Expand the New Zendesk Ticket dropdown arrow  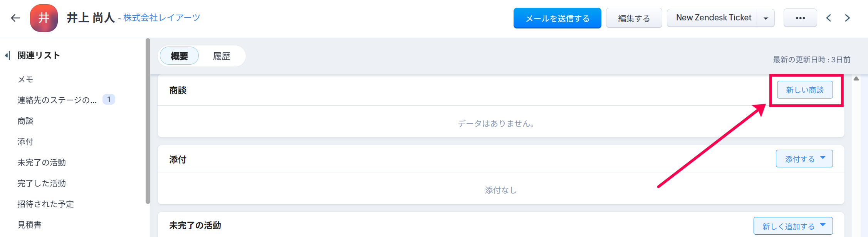pos(766,18)
